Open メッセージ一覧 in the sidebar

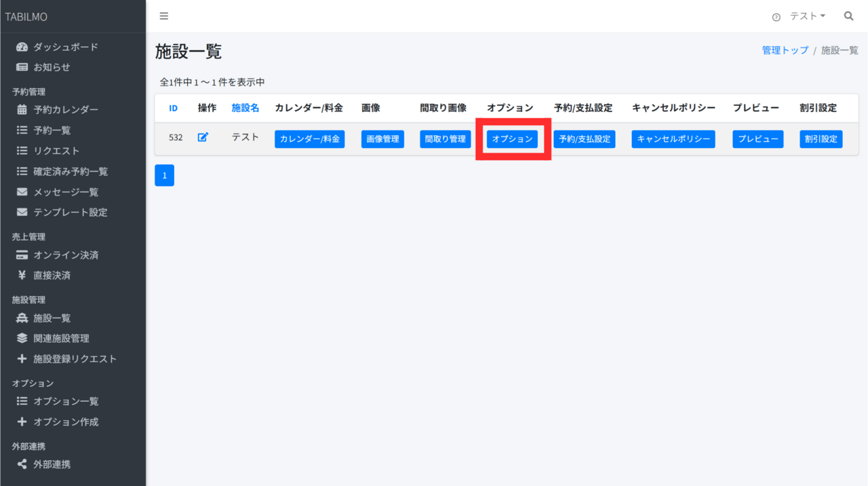66,192
